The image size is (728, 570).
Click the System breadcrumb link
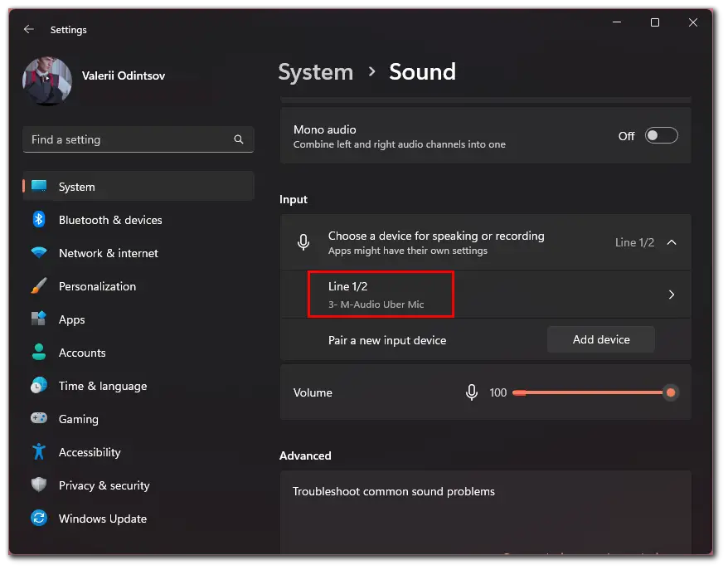coord(316,72)
